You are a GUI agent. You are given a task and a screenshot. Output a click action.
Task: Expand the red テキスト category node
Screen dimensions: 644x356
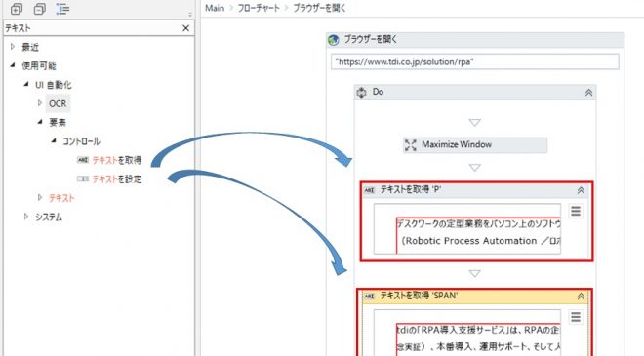(x=40, y=197)
